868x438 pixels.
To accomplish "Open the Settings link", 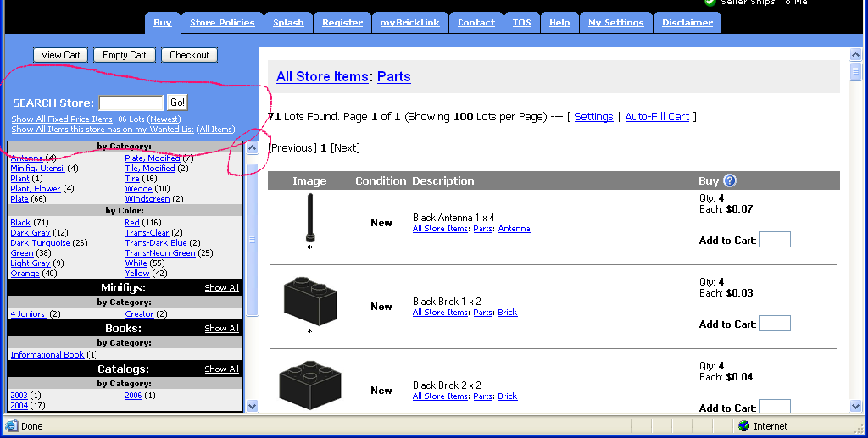I will (x=593, y=117).
